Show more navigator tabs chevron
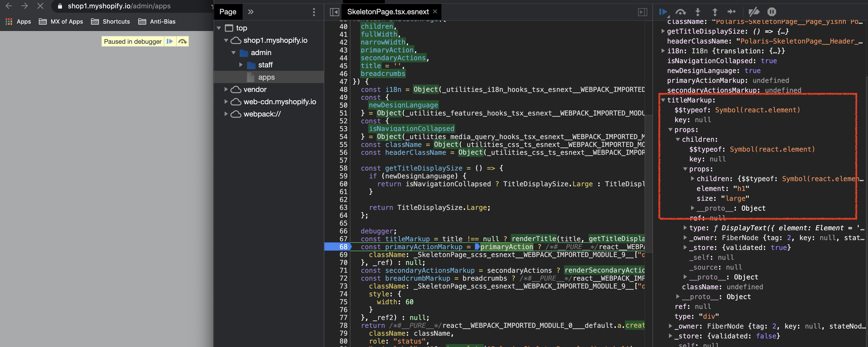The width and height of the screenshot is (868, 347). (x=251, y=12)
